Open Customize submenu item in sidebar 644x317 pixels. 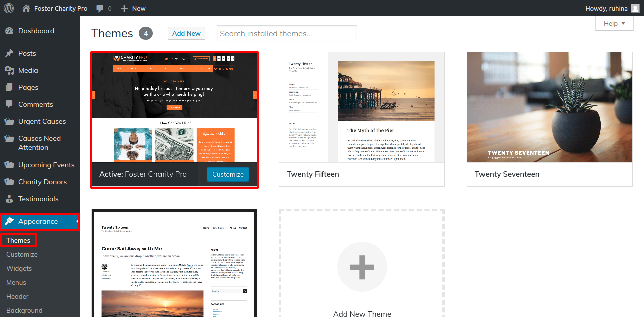pyautogui.click(x=22, y=254)
